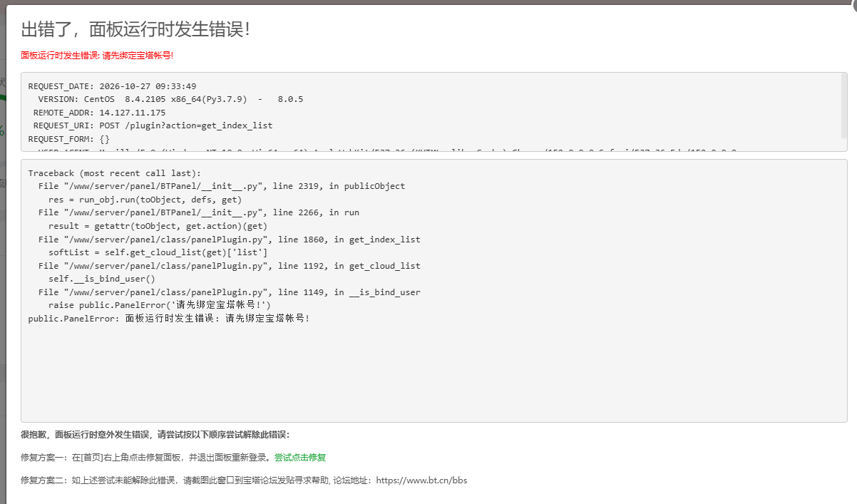Click the traceback line 1860 in get_index_list

pyautogui.click(x=230, y=240)
